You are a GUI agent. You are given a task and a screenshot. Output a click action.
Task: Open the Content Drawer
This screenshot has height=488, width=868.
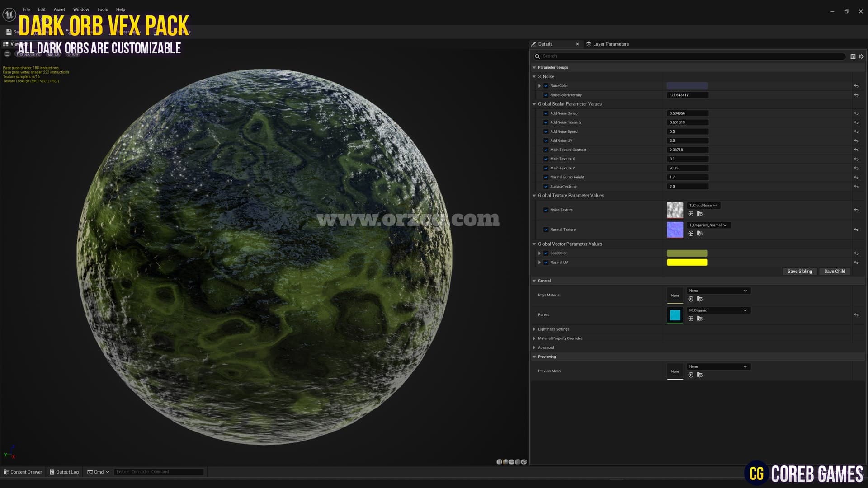tap(23, 472)
